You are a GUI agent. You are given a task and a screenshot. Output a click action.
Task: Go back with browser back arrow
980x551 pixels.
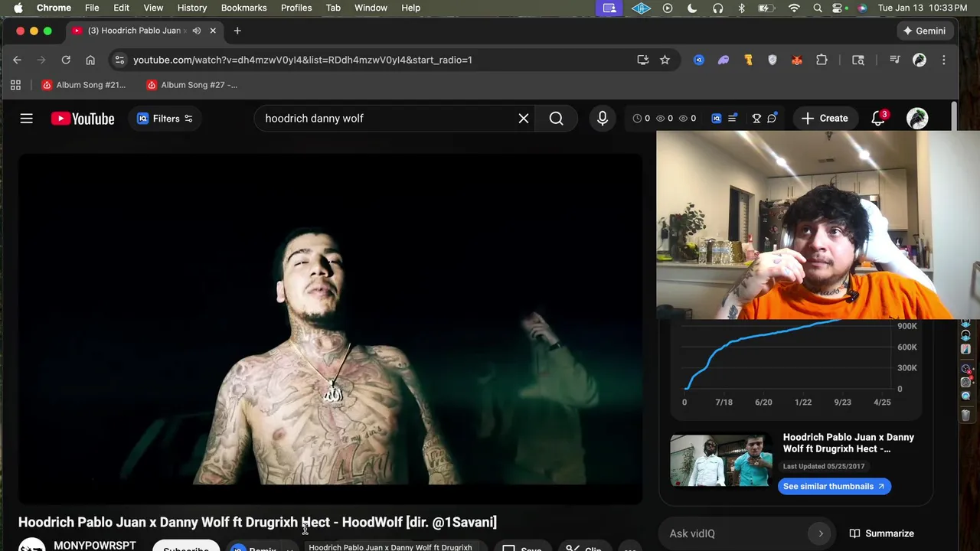[17, 60]
